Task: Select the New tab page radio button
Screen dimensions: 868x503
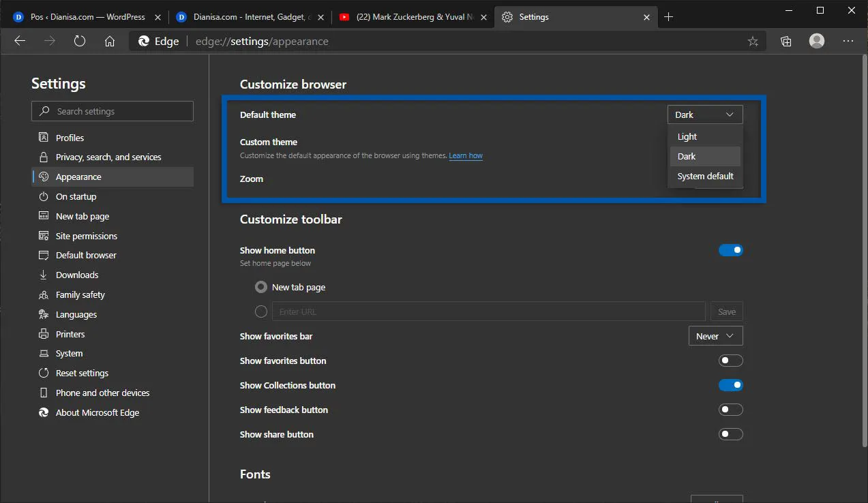Action: [260, 287]
